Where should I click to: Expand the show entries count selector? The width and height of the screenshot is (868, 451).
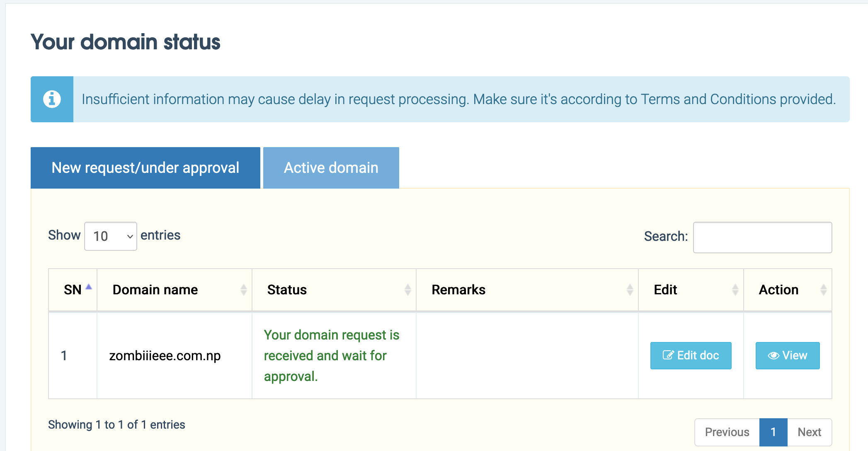coord(111,235)
